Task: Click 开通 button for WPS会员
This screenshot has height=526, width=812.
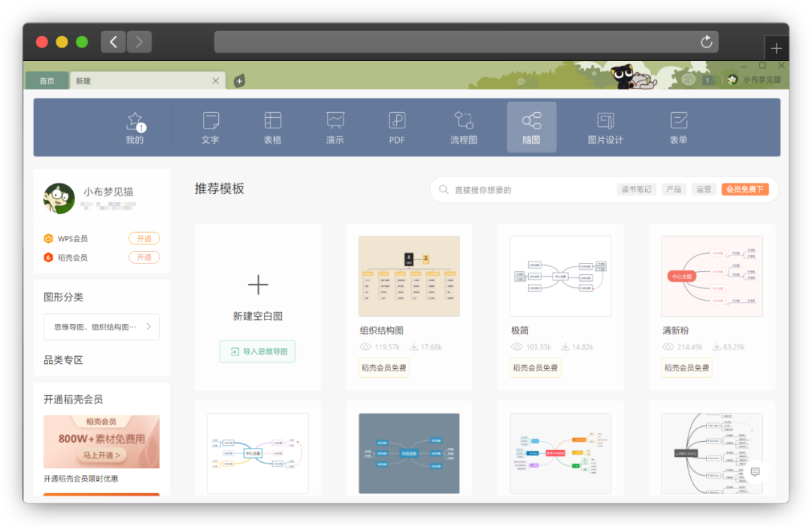Action: (144, 238)
